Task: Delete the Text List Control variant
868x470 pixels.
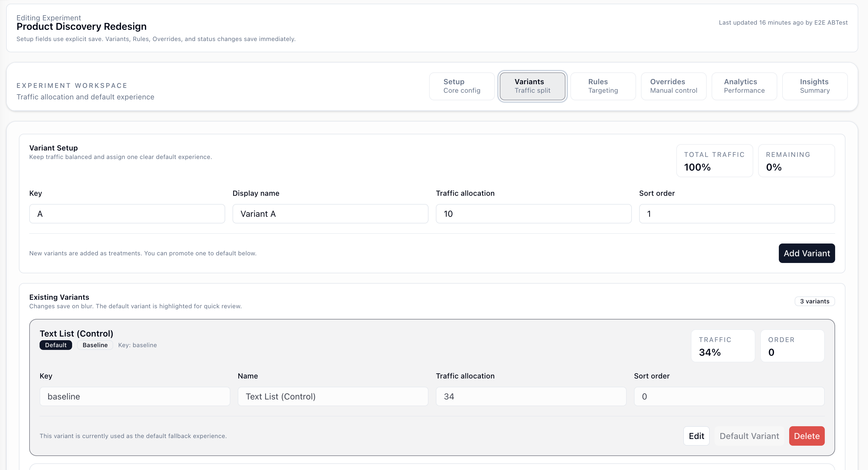Action: [807, 436]
